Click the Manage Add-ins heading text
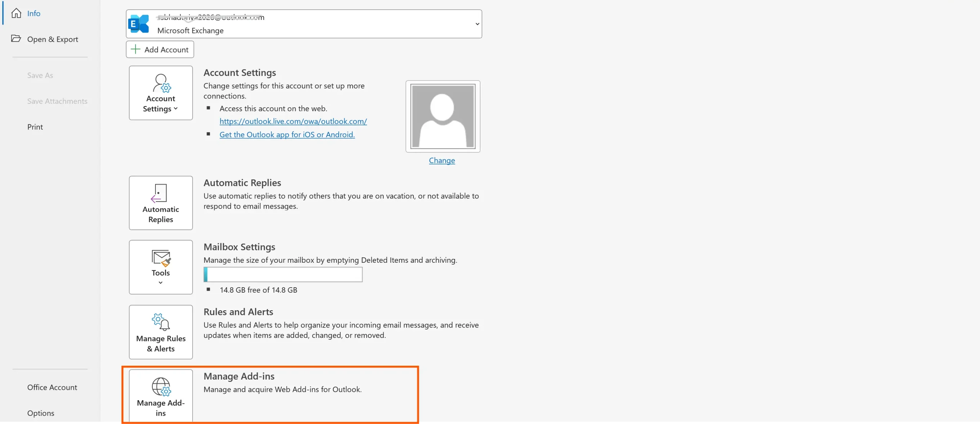Screen dimensions: 980x424 click(x=239, y=376)
